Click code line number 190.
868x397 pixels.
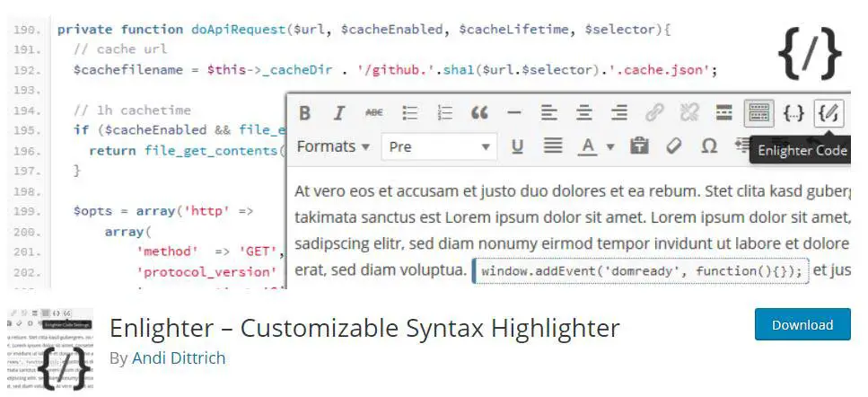(25, 30)
